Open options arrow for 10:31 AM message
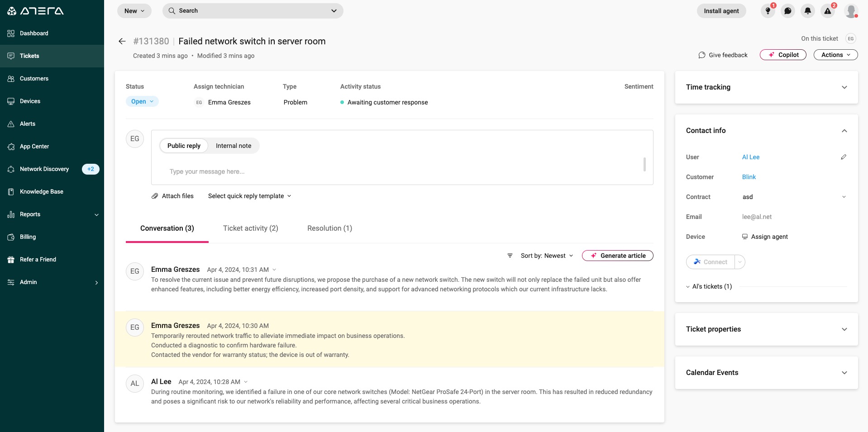Viewport: 868px width, 432px height. point(274,270)
